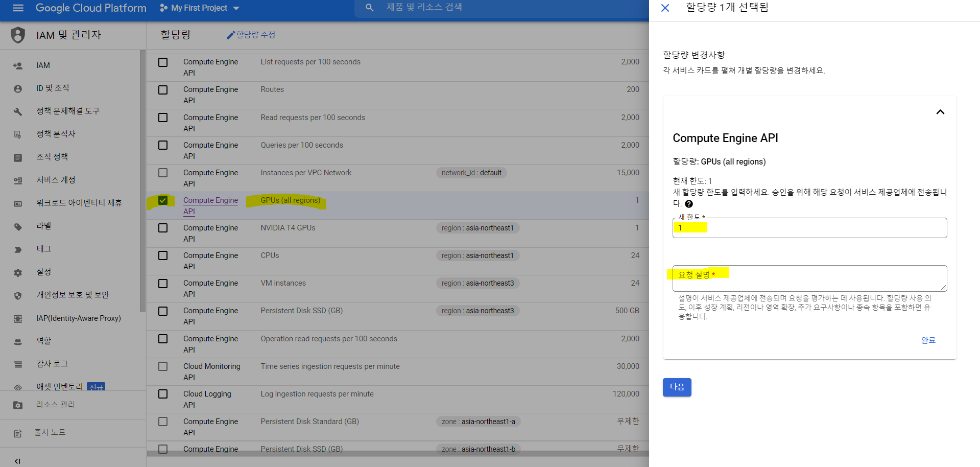Click the IAM shield icon in header
Viewport: 980px width, 467px height.
18,35
